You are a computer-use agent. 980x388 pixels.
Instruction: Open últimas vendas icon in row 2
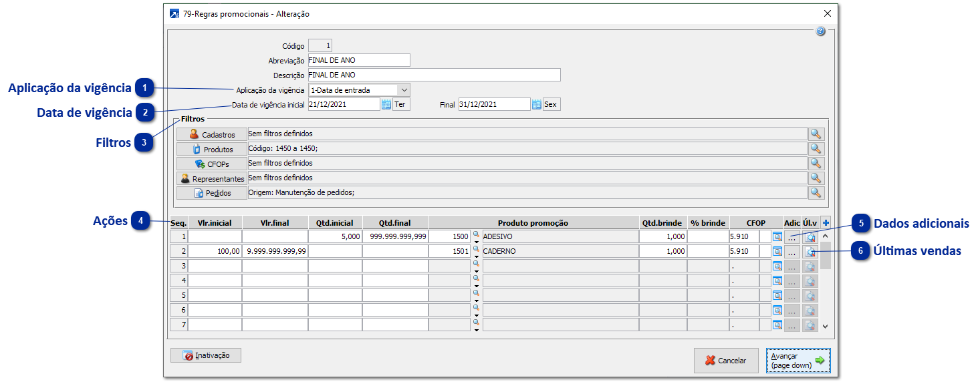[810, 252]
